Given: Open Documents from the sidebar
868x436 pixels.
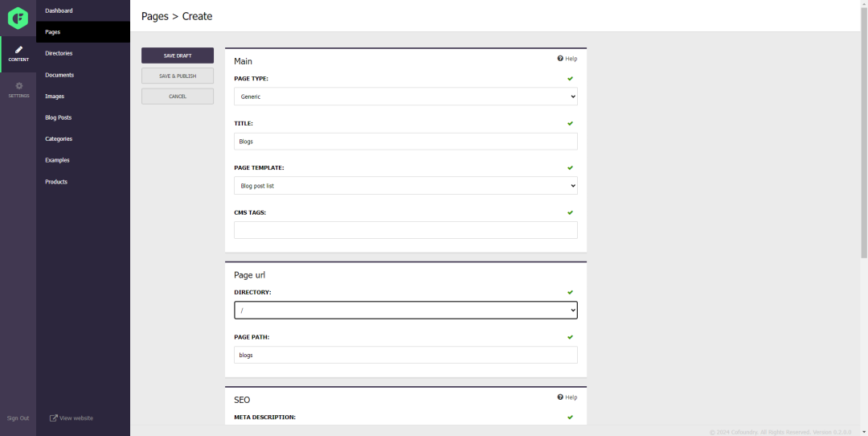Looking at the screenshot, I should tap(83, 75).
